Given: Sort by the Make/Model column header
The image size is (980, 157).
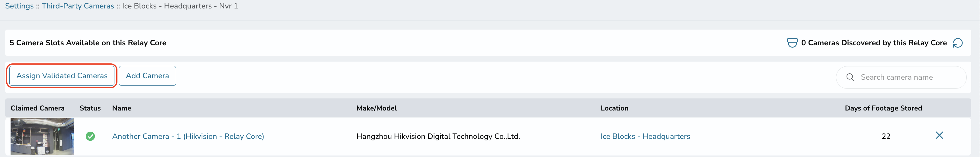Looking at the screenshot, I should click(x=376, y=108).
